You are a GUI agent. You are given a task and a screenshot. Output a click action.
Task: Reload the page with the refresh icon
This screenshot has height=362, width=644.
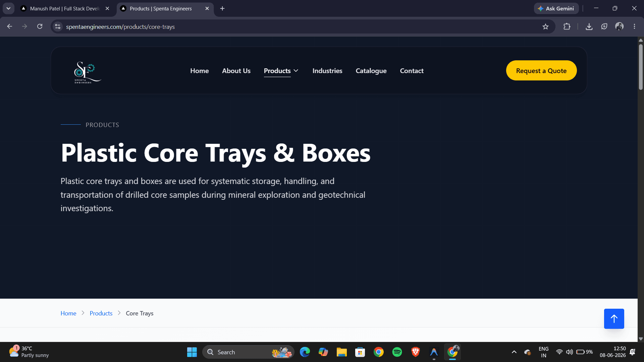[40, 26]
